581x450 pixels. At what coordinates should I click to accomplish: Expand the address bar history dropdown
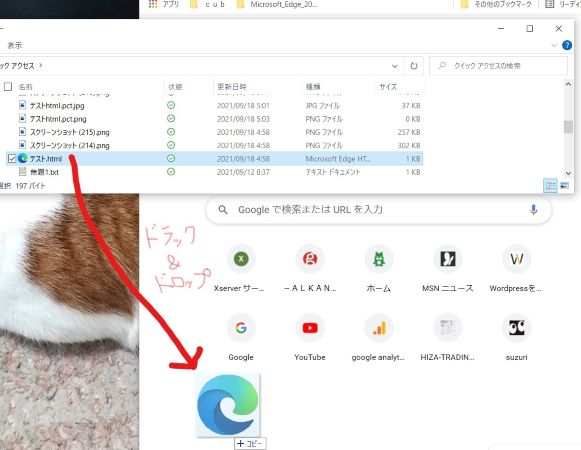click(395, 66)
